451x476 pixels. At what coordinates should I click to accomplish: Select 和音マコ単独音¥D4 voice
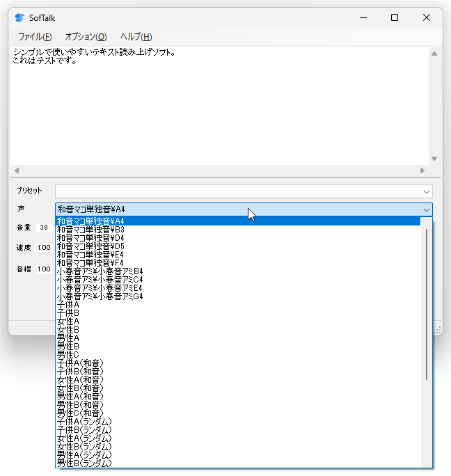[238, 238]
